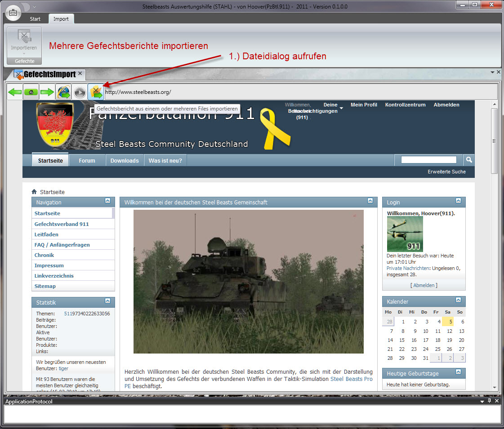Toggle the ApplicationProtocol panel pin
This screenshot has height=429, width=504.
click(489, 401)
